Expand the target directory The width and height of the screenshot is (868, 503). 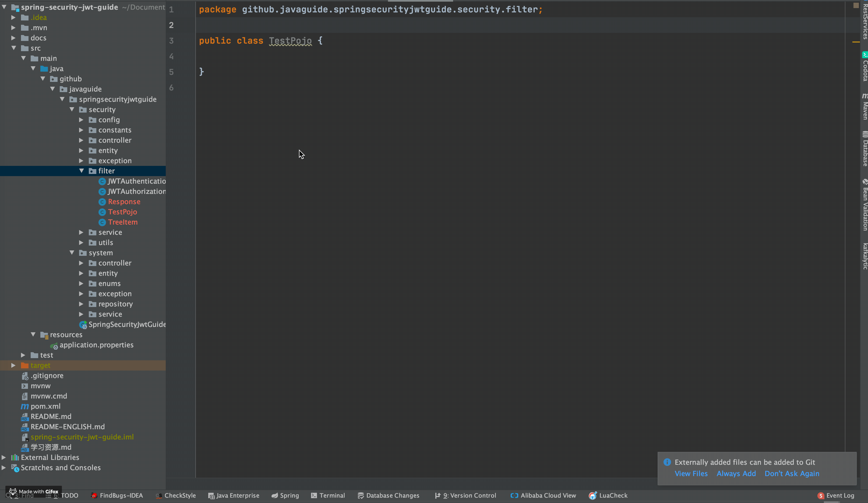pos(13,365)
